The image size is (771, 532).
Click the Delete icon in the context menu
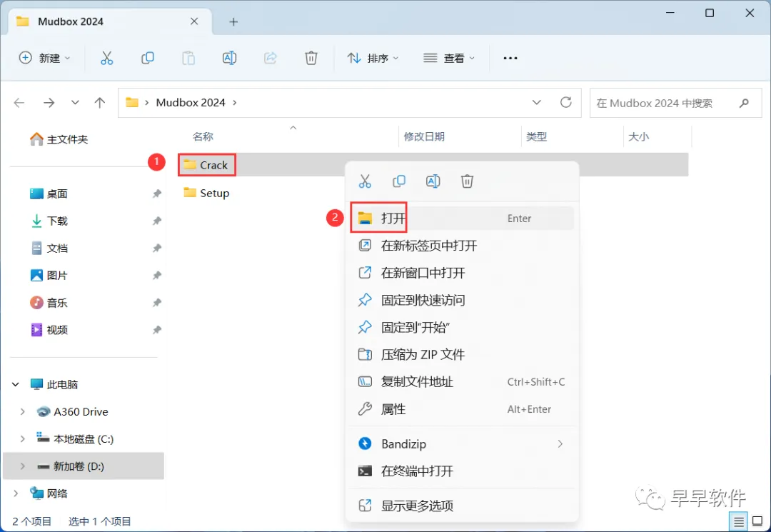[x=467, y=181]
